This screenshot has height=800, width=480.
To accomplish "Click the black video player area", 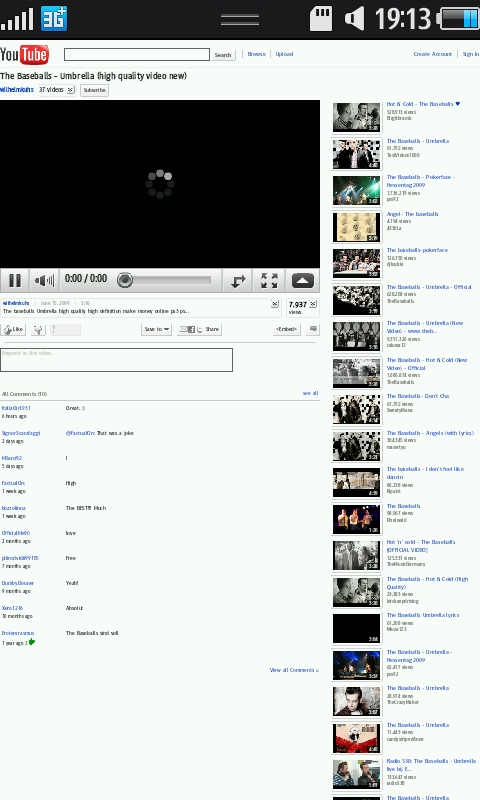I will [x=160, y=184].
